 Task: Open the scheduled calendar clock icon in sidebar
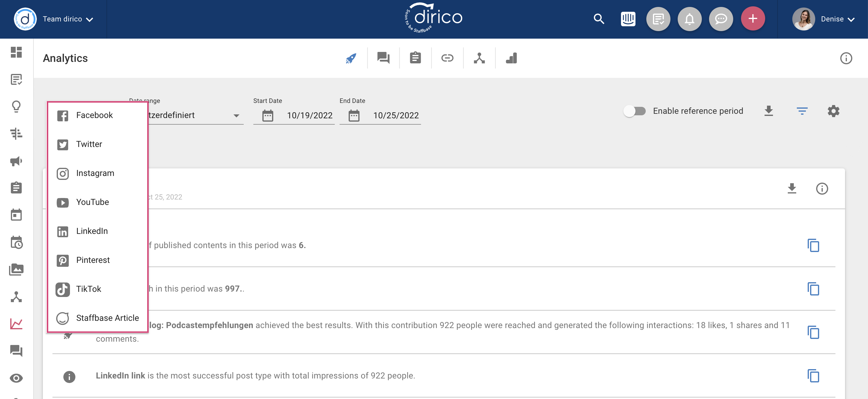[16, 242]
